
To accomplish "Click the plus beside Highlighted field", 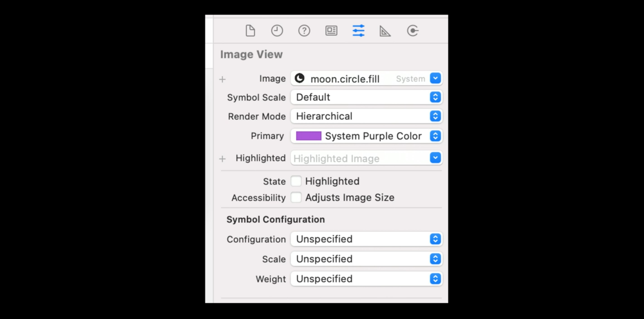I will click(222, 159).
